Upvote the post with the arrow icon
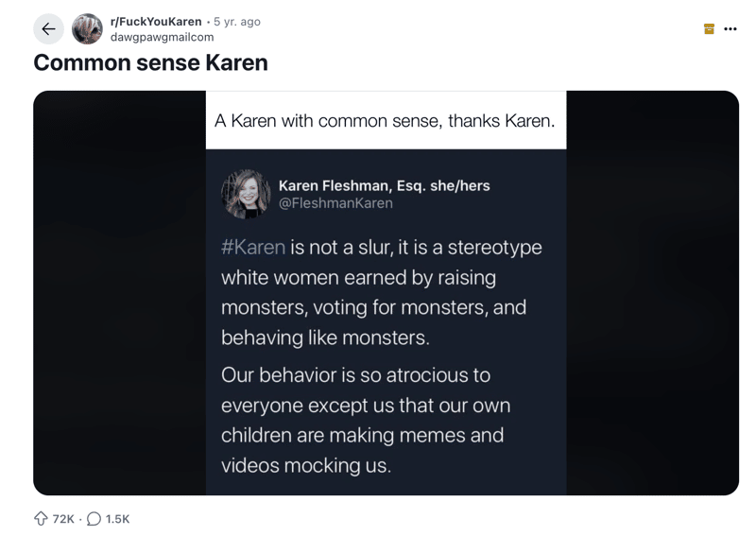Viewport: 756px width, 536px height. 41,518
